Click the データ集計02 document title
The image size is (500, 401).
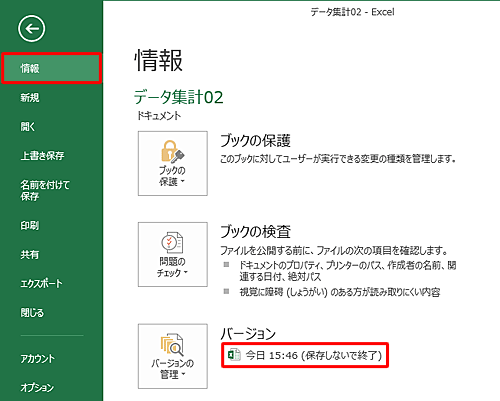click(179, 97)
